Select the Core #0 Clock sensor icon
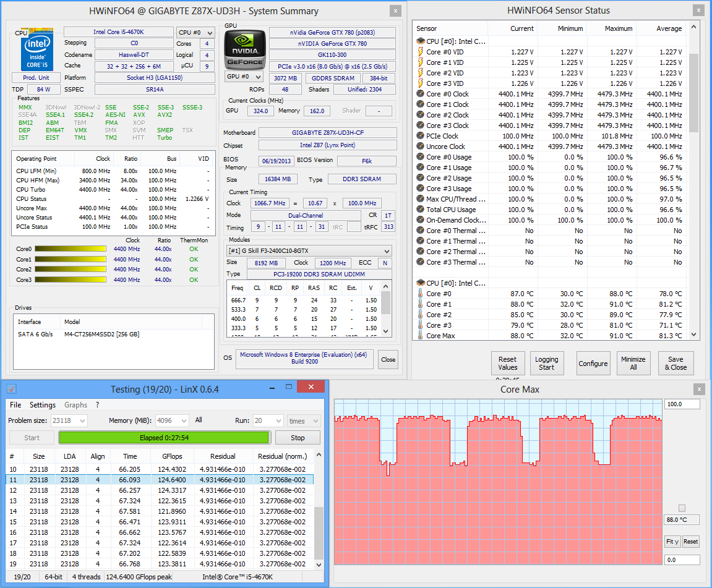Image resolution: width=712 pixels, height=588 pixels. tap(421, 94)
